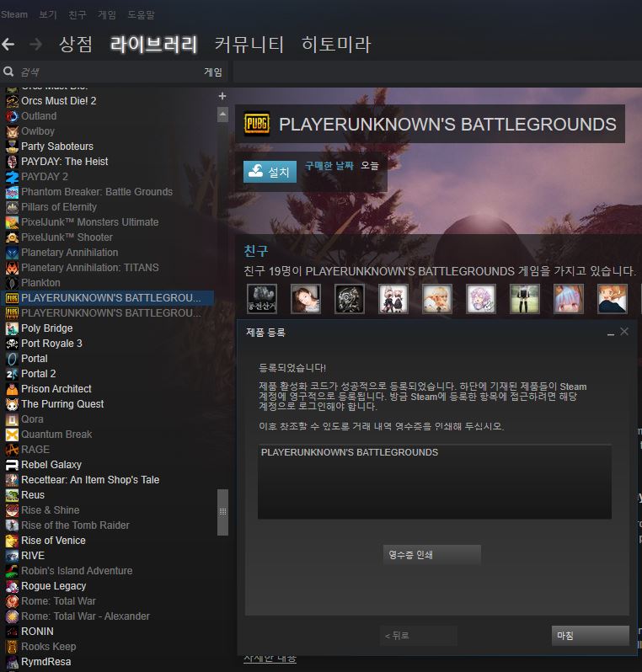Select Recettear: An Item Shop's Tale
The width and height of the screenshot is (642, 672).
90,480
